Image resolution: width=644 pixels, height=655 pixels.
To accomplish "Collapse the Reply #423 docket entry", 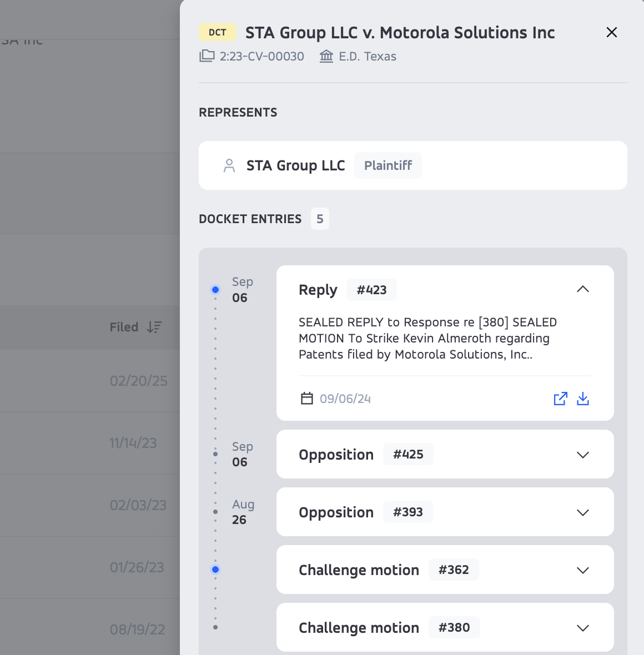I will coord(582,290).
